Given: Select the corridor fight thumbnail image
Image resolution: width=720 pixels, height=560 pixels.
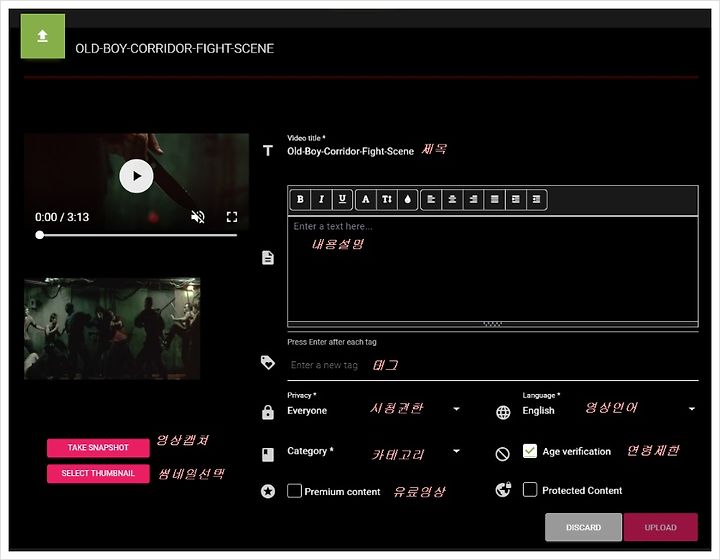Looking at the screenshot, I should click(x=112, y=329).
